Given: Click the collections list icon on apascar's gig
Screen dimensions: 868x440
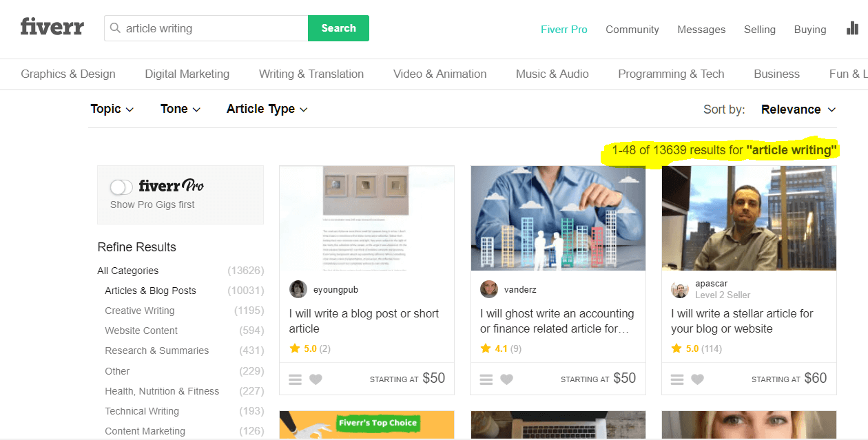Looking at the screenshot, I should [x=676, y=379].
